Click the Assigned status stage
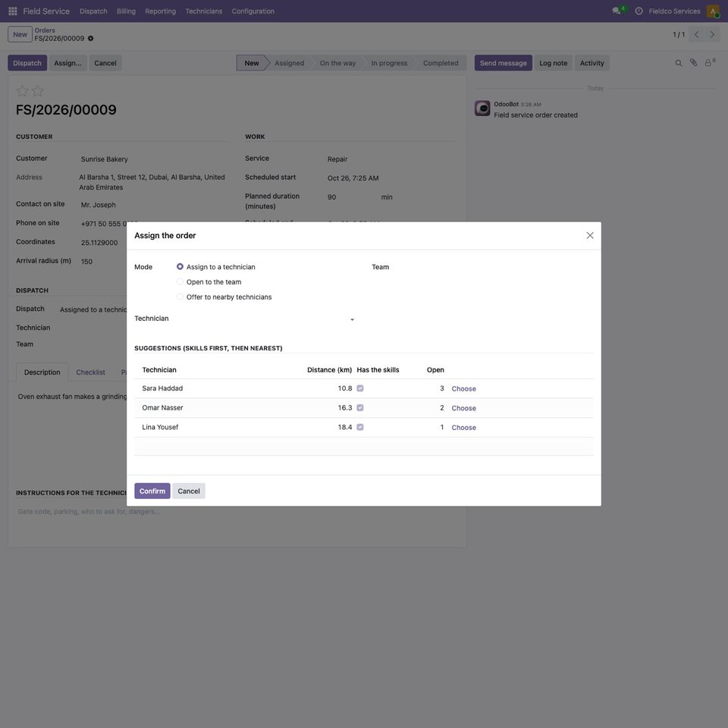The image size is (728, 728). (x=289, y=63)
